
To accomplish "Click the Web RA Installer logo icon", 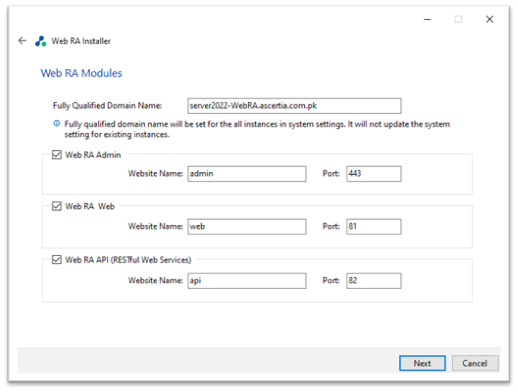I will click(41, 41).
